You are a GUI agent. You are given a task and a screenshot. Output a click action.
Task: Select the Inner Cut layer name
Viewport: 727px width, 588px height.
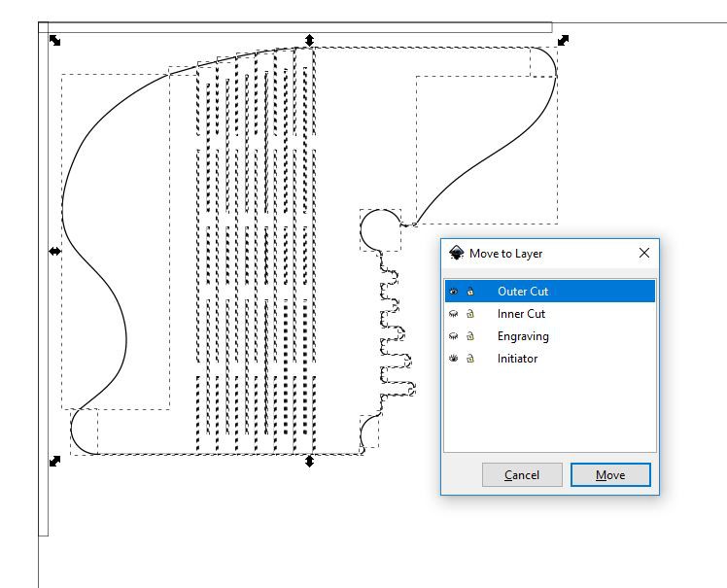(521, 314)
